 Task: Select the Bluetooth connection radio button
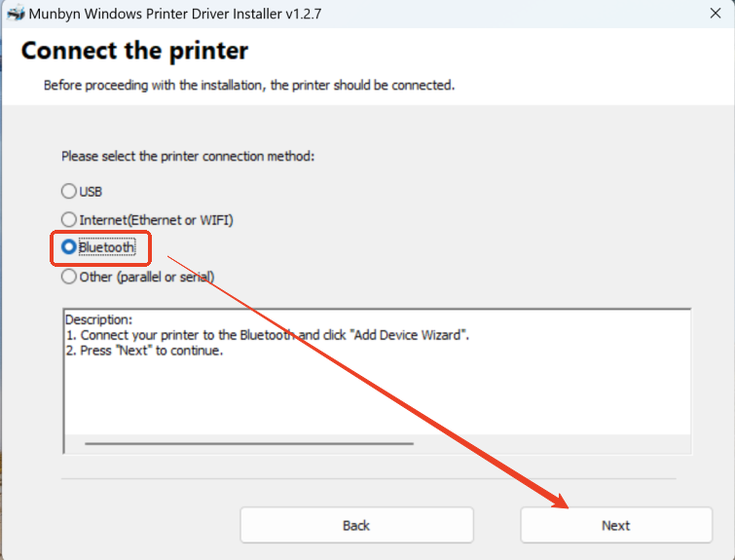tap(69, 246)
